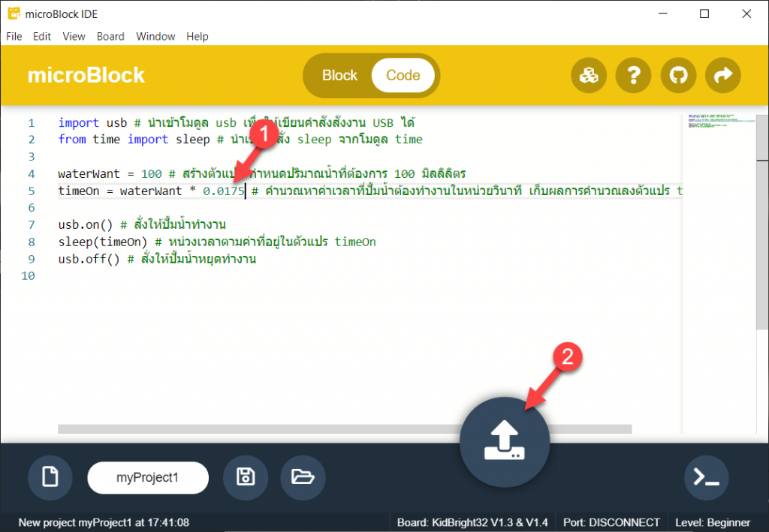The width and height of the screenshot is (769, 532).
Task: Open the Edit menu
Action: point(42,36)
